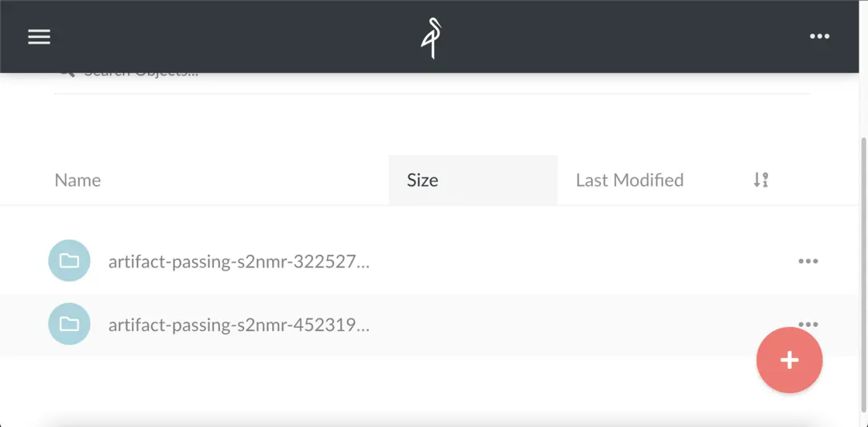Click the vertical scrollbar thumb
Screen dimensions: 868x427
tap(863, 271)
